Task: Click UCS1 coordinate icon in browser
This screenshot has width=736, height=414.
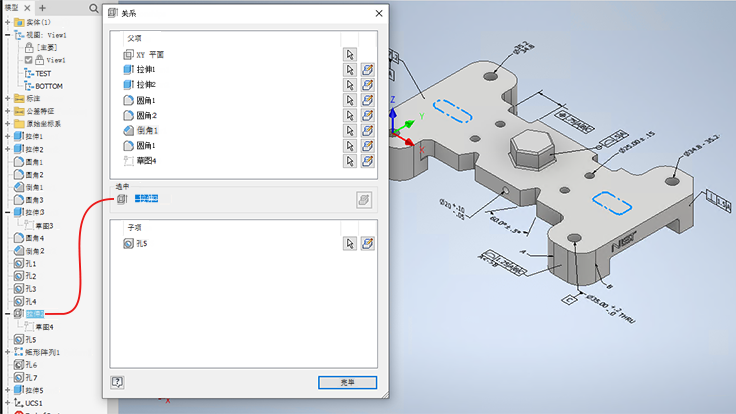Action: [19, 403]
